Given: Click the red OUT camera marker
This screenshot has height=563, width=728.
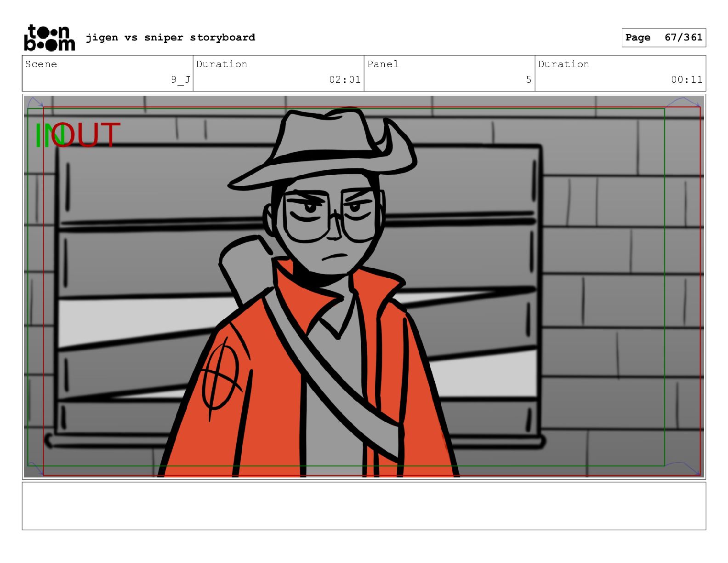Looking at the screenshot, I should pyautogui.click(x=86, y=135).
